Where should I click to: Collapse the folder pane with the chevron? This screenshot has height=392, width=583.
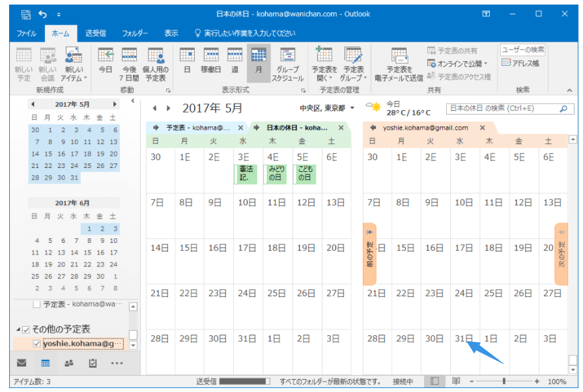point(133,101)
